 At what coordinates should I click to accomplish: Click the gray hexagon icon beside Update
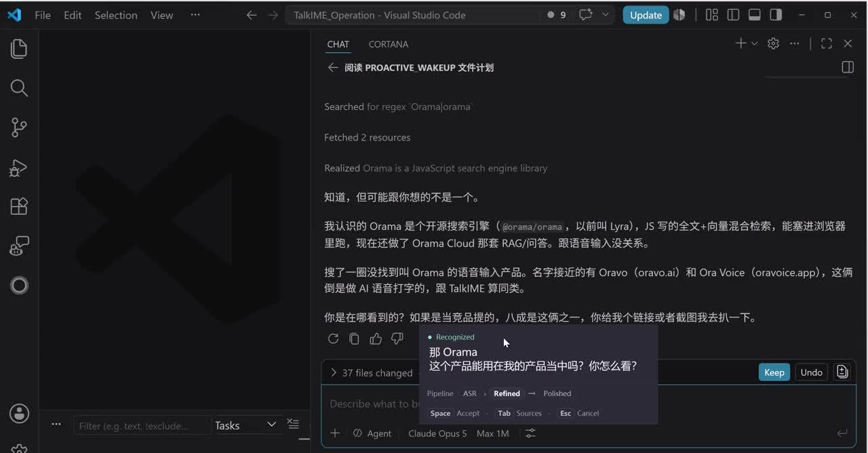679,15
